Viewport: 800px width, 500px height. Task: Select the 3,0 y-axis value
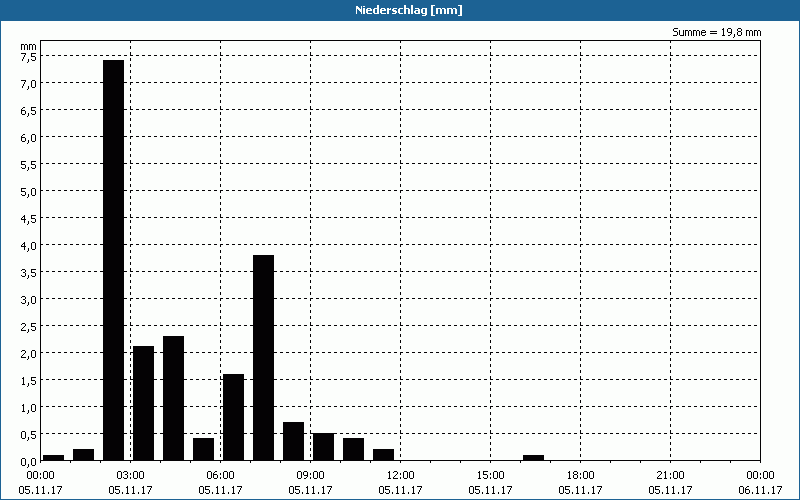28,300
